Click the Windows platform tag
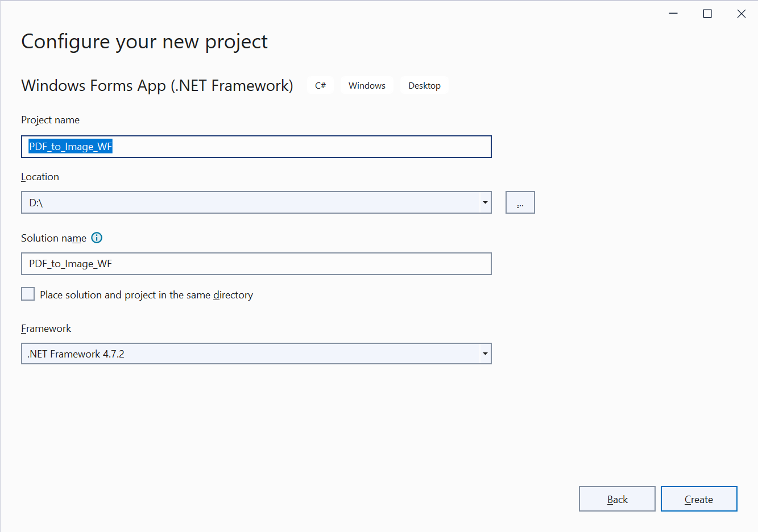758x532 pixels. point(367,85)
